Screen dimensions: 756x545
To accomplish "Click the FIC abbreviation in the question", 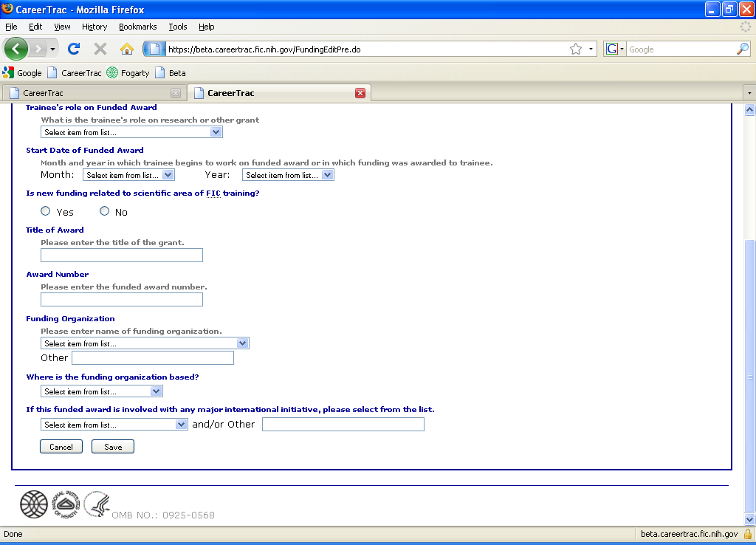I will (213, 193).
